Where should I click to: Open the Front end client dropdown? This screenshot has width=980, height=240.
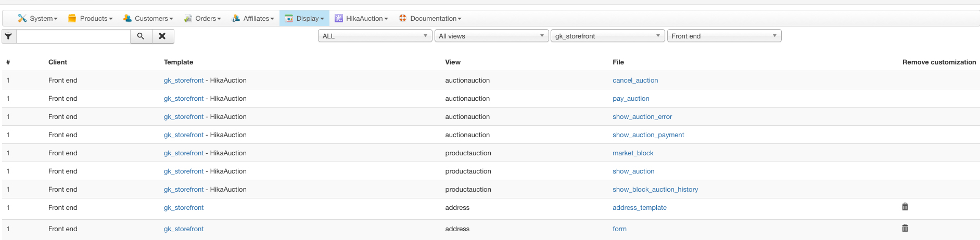pyautogui.click(x=724, y=36)
